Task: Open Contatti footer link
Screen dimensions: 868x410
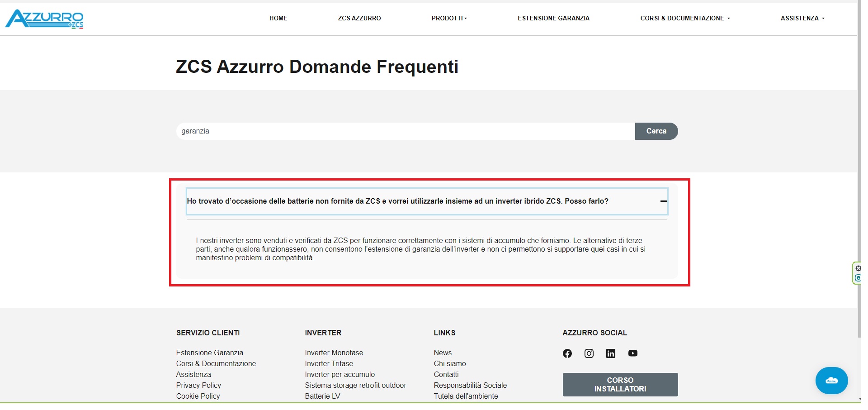Action: 446,374
